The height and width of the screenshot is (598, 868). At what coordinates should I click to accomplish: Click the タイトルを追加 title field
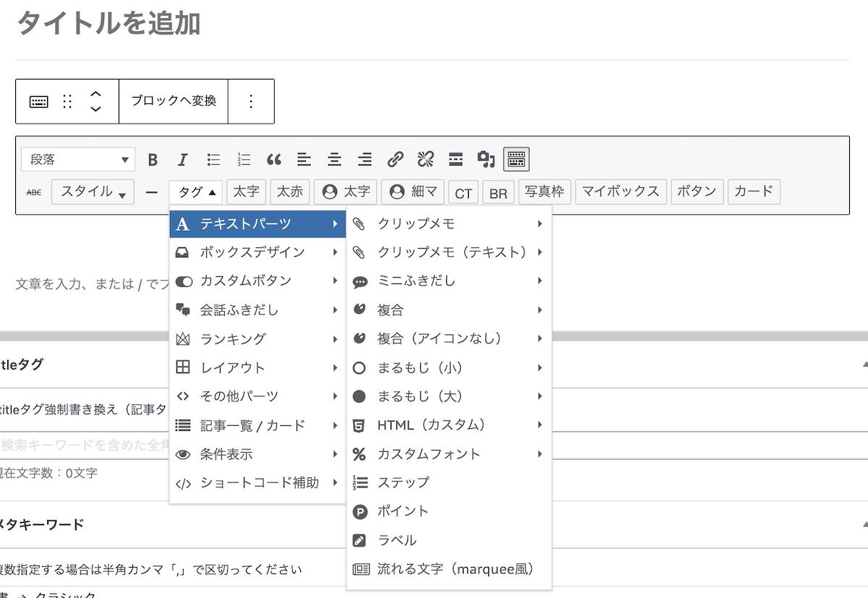click(109, 24)
